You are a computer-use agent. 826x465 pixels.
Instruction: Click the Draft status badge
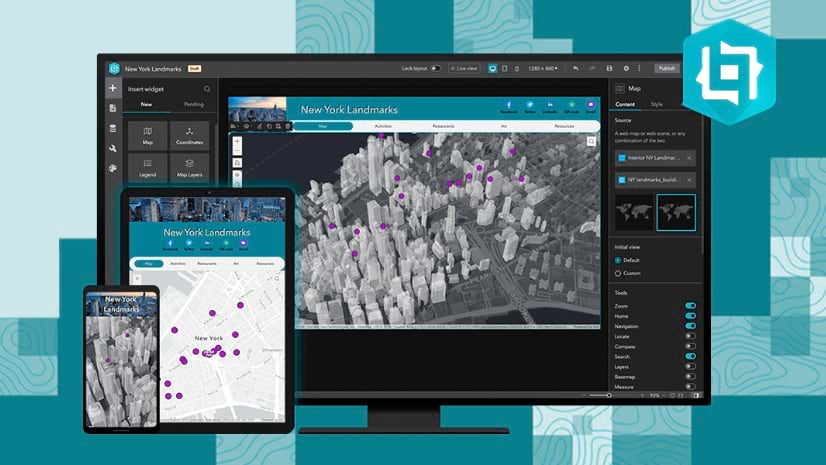(x=194, y=68)
